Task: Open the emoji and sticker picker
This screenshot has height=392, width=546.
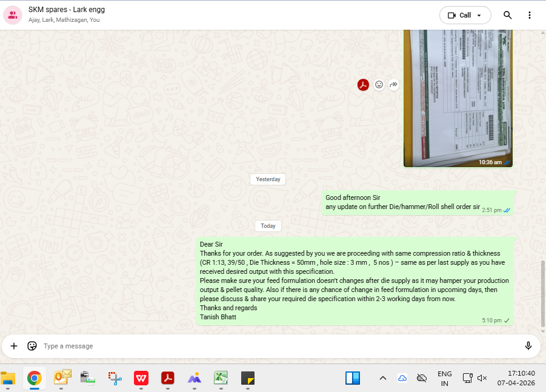Action: 32,346
